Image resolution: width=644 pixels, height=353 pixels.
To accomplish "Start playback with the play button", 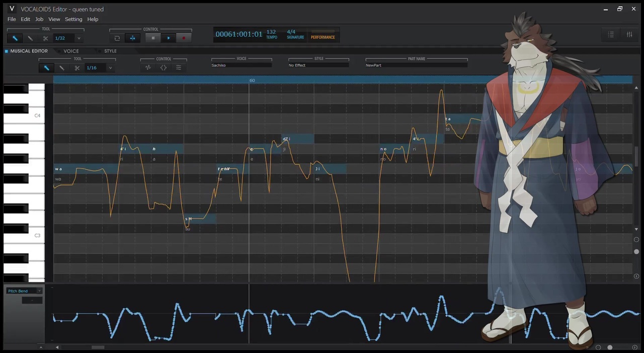I will (169, 38).
